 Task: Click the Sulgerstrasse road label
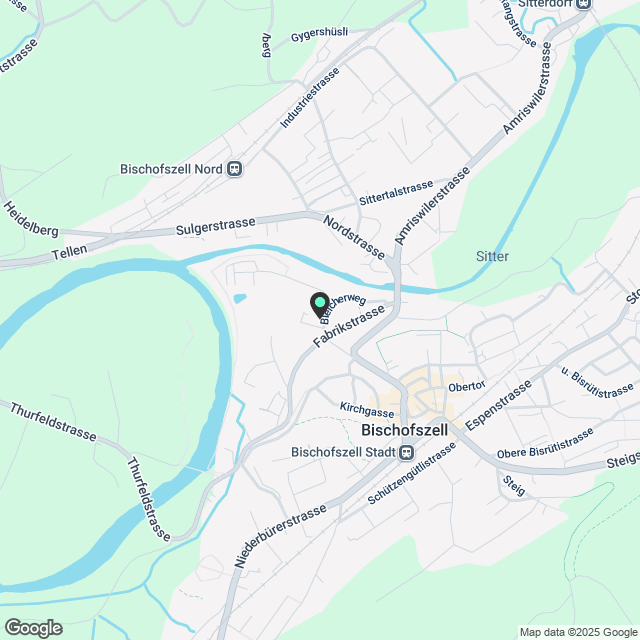coord(216,226)
